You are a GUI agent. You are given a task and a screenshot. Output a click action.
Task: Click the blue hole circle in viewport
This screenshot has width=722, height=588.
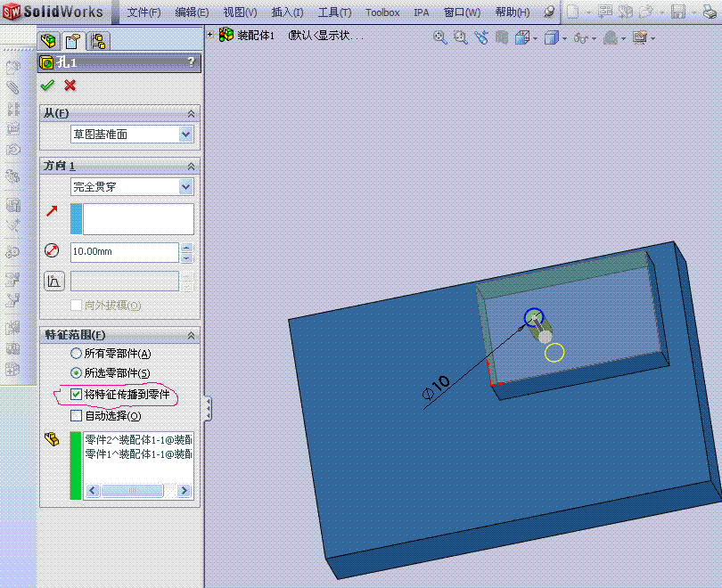tap(534, 317)
